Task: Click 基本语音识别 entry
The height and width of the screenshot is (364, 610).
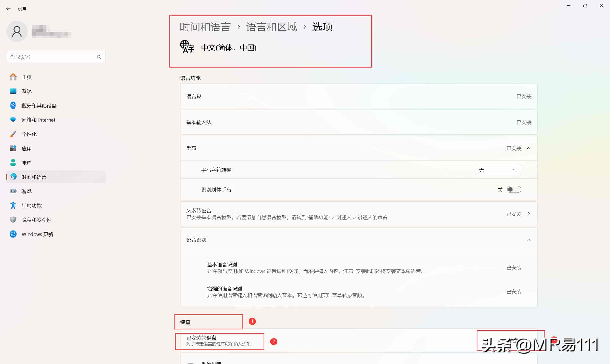Action: coord(222,264)
